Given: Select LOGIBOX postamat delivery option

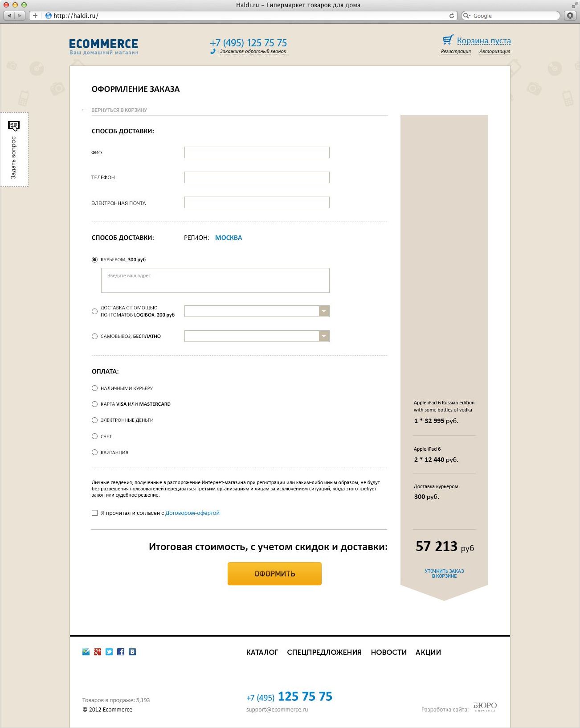Looking at the screenshot, I should pos(94,312).
